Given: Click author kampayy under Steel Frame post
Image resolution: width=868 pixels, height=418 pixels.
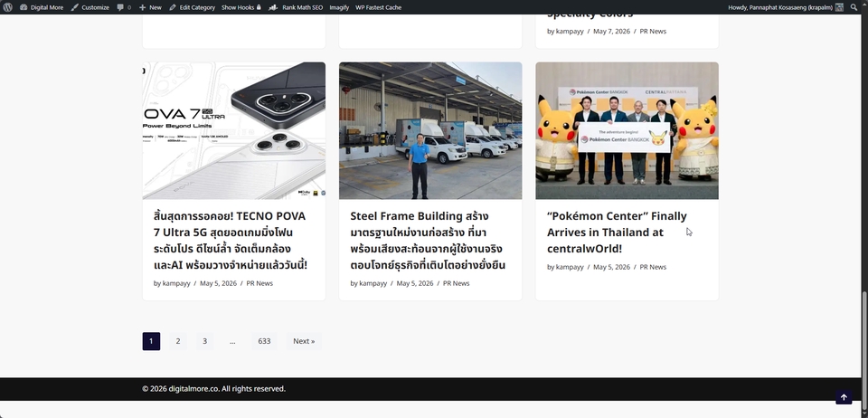Looking at the screenshot, I should click(373, 283).
